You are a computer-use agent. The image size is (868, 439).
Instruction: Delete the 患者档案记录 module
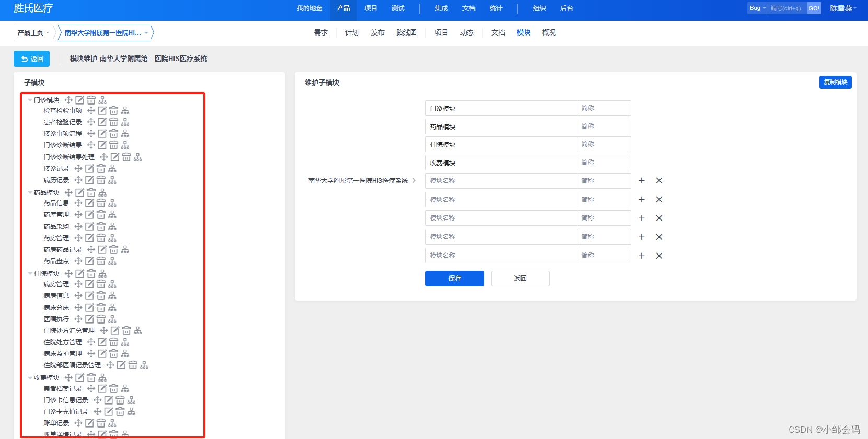(114, 389)
